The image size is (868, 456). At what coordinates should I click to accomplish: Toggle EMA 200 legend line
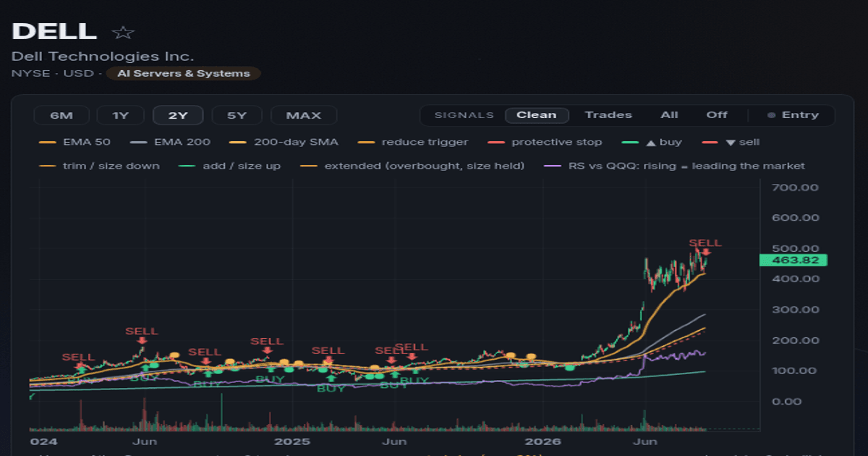[171, 143]
